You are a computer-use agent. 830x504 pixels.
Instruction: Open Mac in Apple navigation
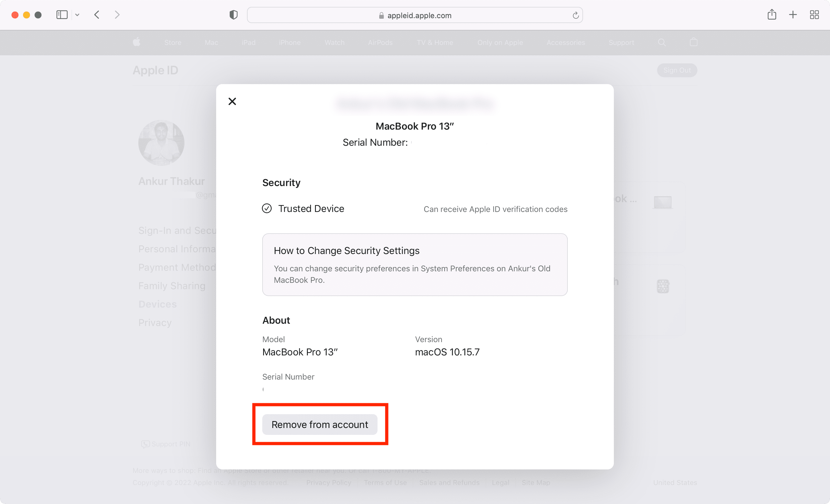tap(211, 42)
